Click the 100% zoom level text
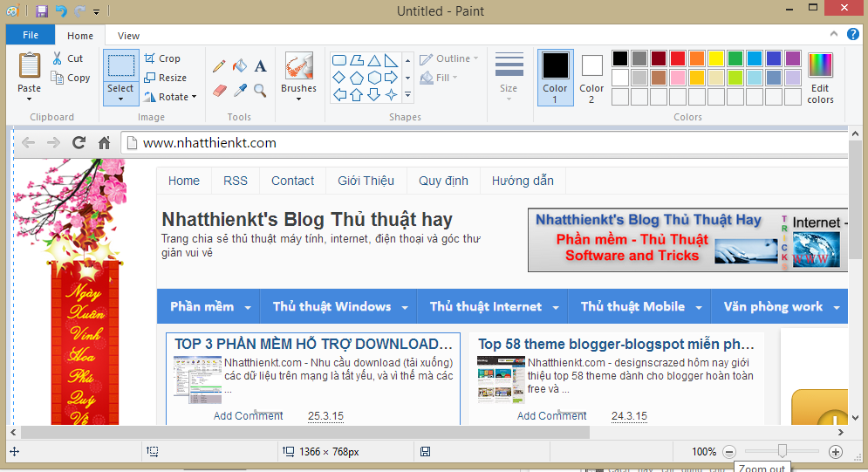Image resolution: width=868 pixels, height=472 pixels. (x=704, y=452)
